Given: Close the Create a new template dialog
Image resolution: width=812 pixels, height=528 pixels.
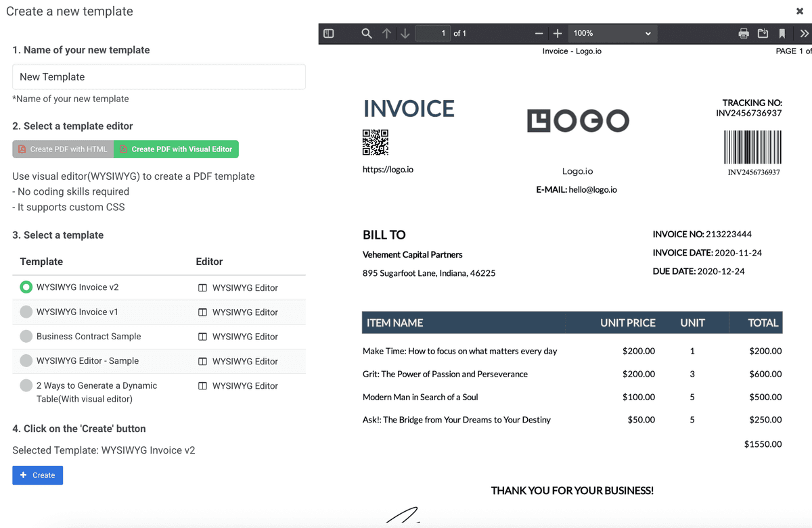Looking at the screenshot, I should click(x=800, y=11).
